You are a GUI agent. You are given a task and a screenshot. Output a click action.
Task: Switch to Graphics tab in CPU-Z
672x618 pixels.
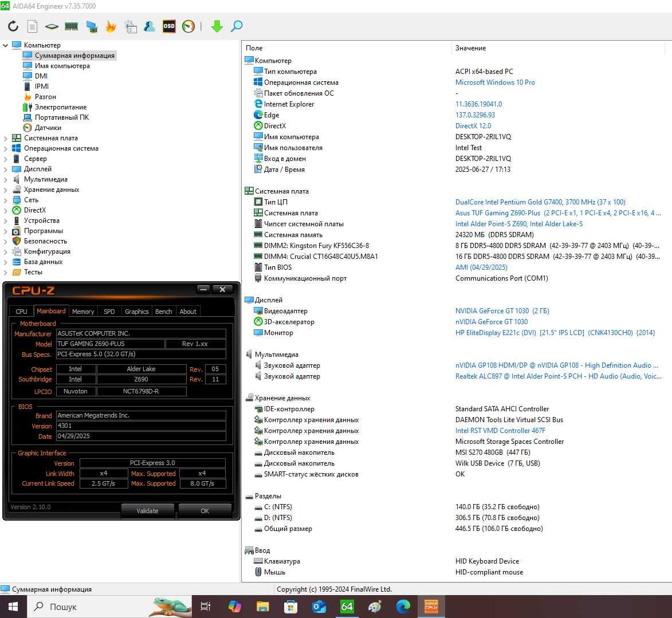137,312
